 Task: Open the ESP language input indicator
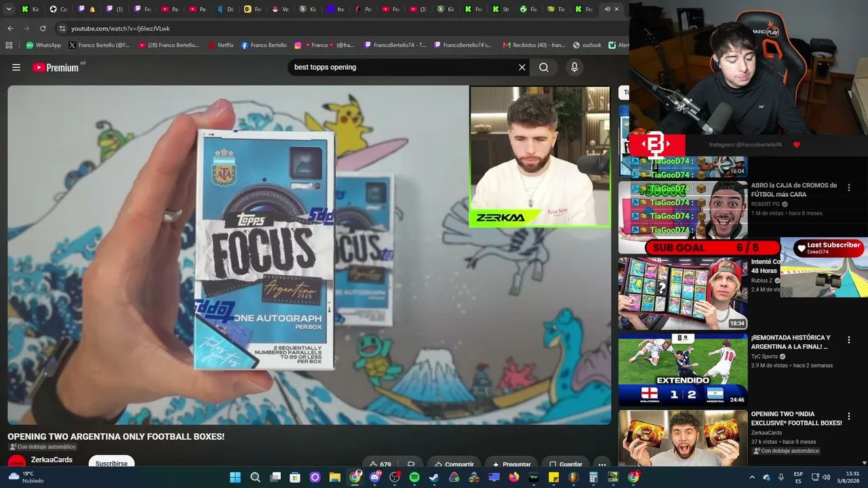pyautogui.click(x=799, y=477)
